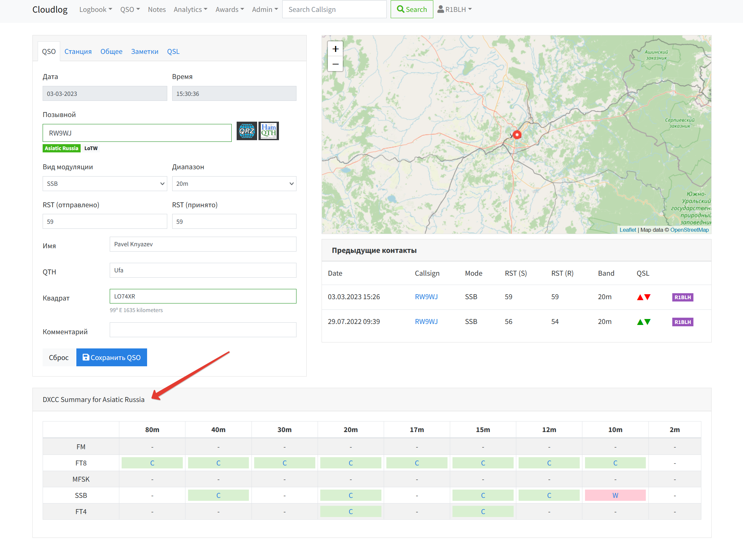Open the Диапазон 20m dropdown
Screen dimensions: 743x560
click(234, 184)
